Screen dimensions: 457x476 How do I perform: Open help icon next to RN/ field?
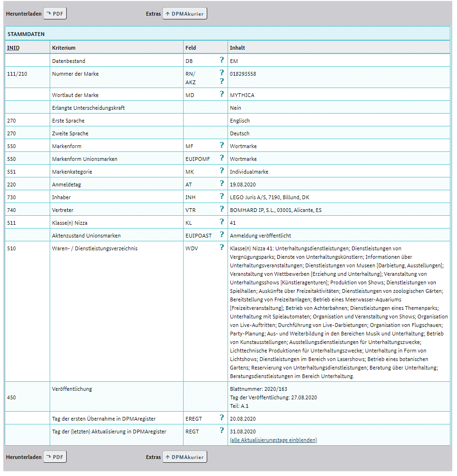[x=222, y=72]
